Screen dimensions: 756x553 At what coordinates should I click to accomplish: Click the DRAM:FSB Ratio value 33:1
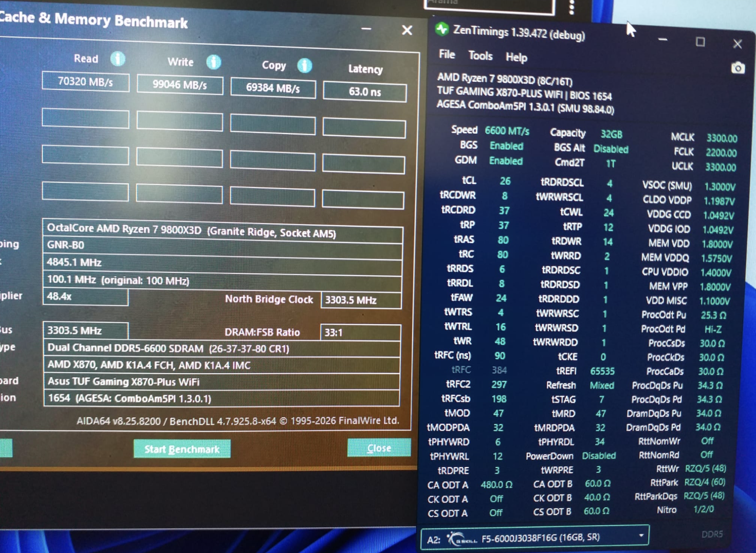(x=360, y=333)
